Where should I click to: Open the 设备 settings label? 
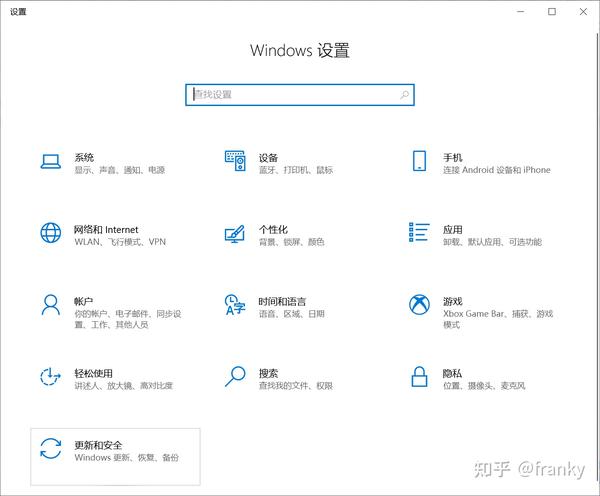point(268,158)
